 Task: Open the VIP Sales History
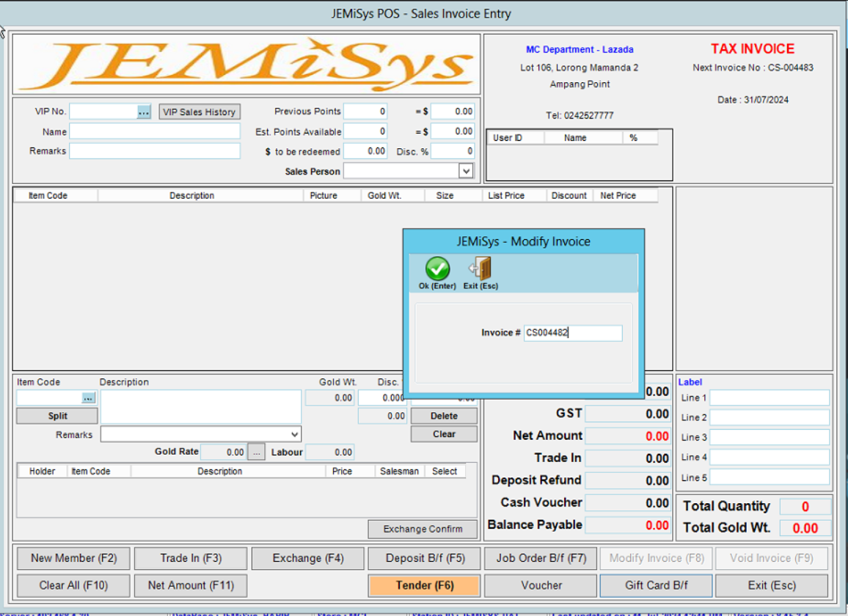pos(200,111)
